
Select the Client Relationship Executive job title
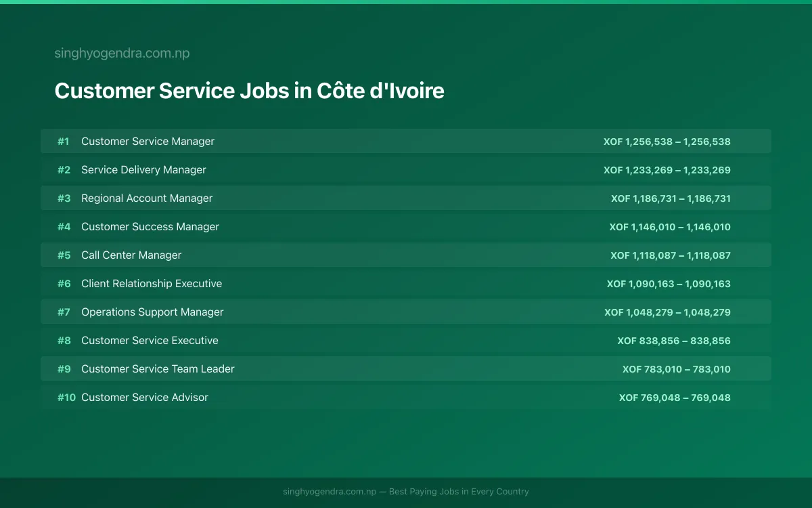pyautogui.click(x=152, y=284)
